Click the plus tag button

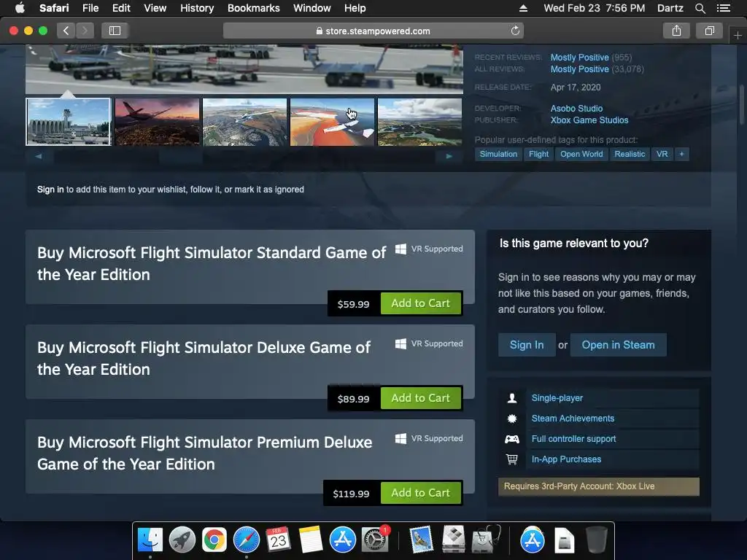pos(682,155)
